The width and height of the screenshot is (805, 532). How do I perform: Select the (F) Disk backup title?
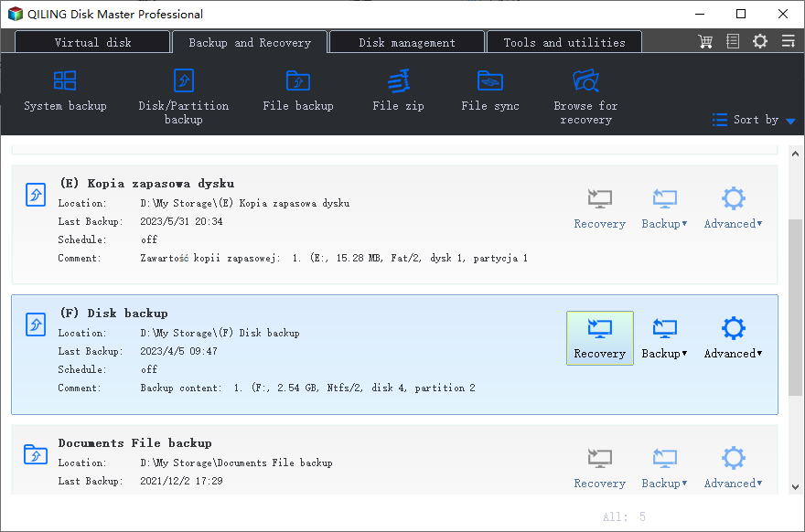tap(113, 314)
